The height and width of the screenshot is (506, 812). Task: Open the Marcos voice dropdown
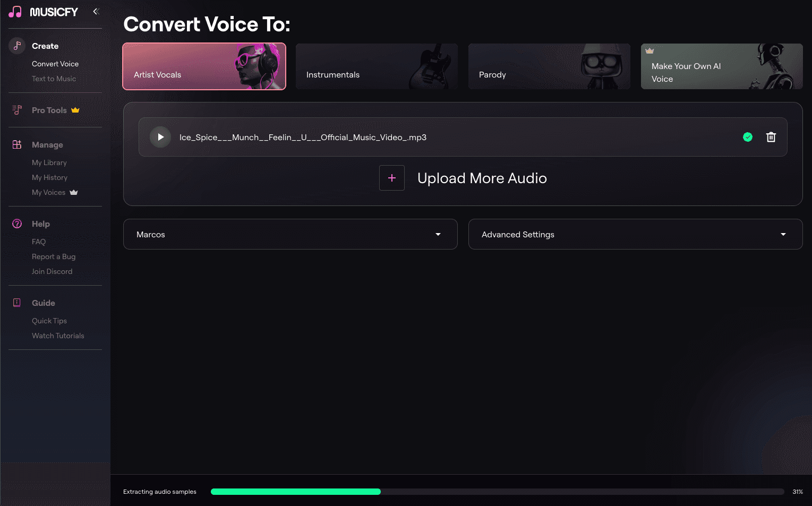coord(290,234)
